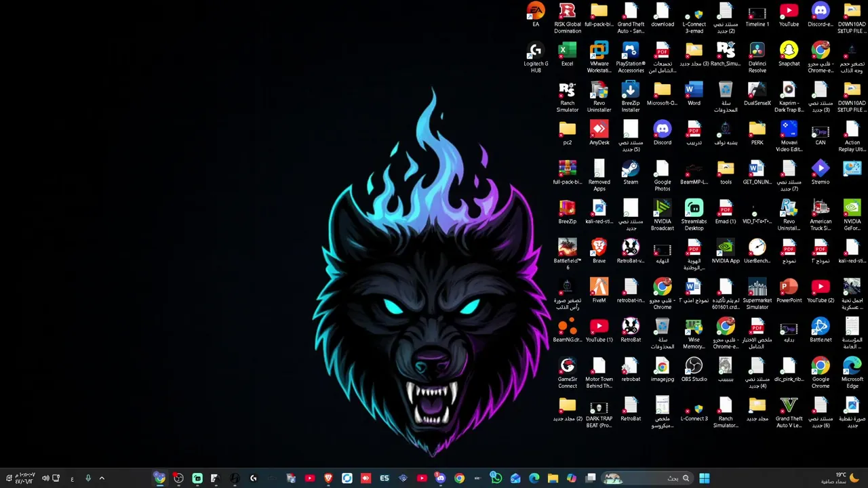This screenshot has height=488, width=868.
Task: Open File Explorer from the taskbar
Action: 553,479
